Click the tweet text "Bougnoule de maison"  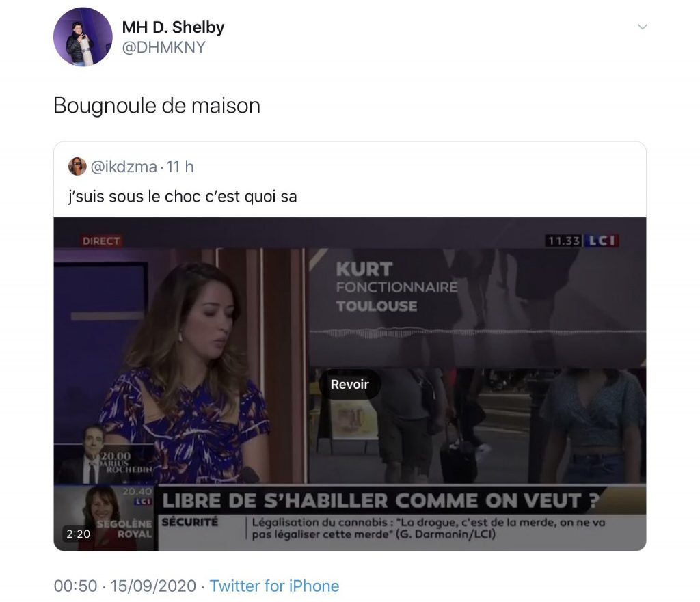tap(157, 106)
